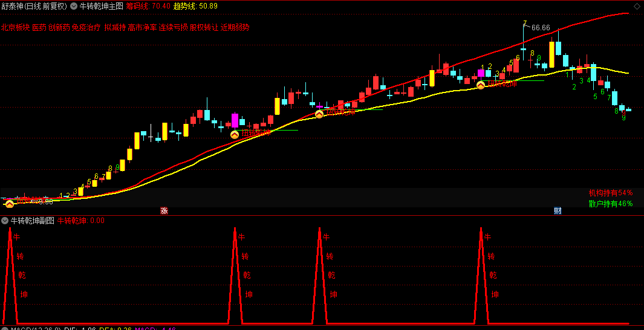Click the 机构持有54% label

(x=611, y=193)
